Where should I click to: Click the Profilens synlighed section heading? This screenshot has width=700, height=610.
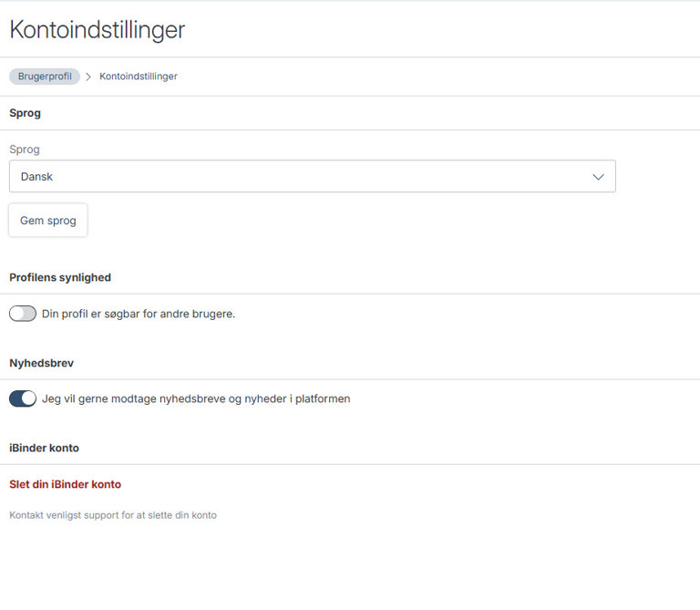(x=60, y=277)
